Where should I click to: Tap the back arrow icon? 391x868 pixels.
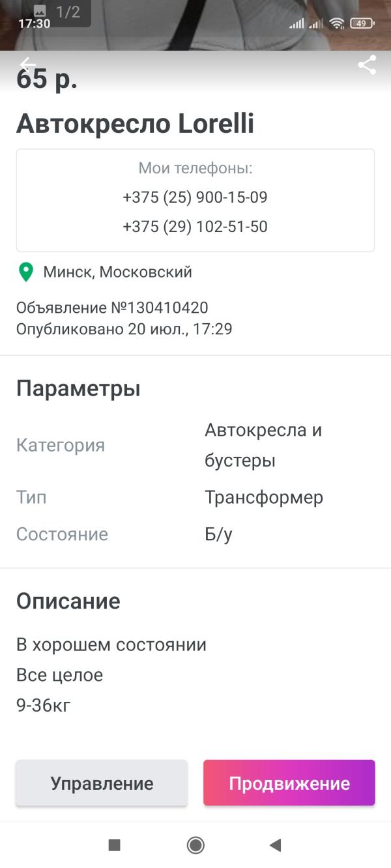point(27,64)
